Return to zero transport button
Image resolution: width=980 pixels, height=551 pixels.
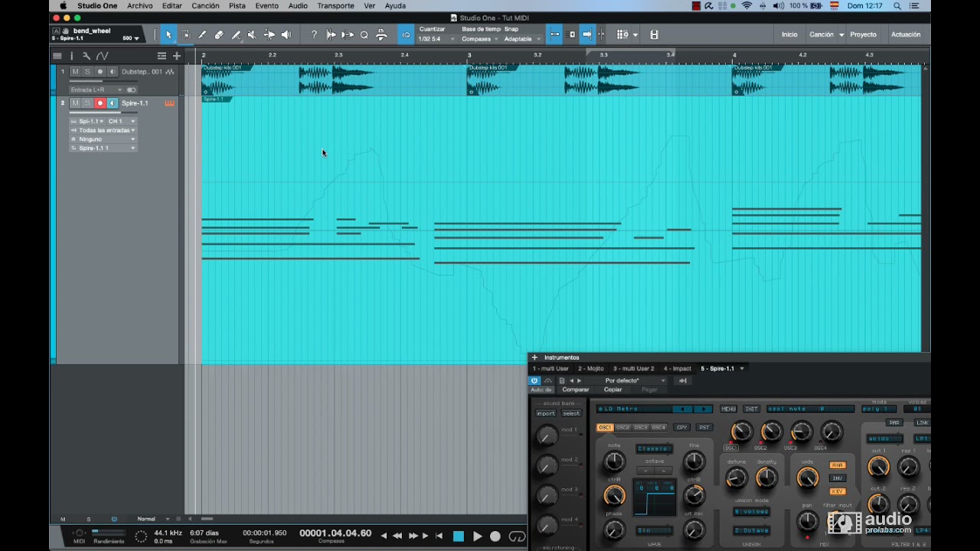(439, 536)
